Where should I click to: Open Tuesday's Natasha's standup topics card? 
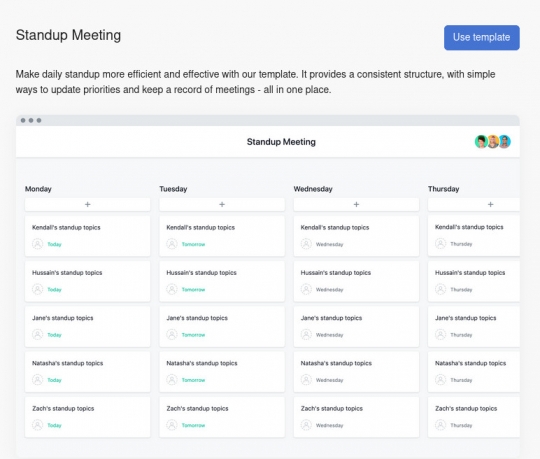222,372
